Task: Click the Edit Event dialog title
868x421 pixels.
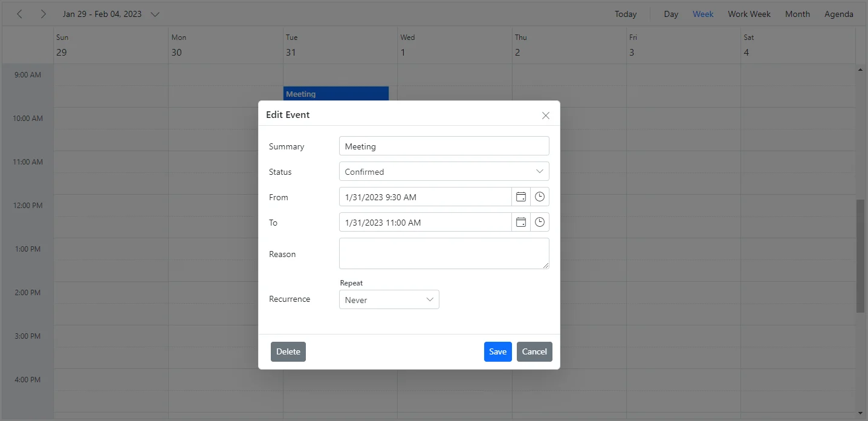Action: pos(288,115)
